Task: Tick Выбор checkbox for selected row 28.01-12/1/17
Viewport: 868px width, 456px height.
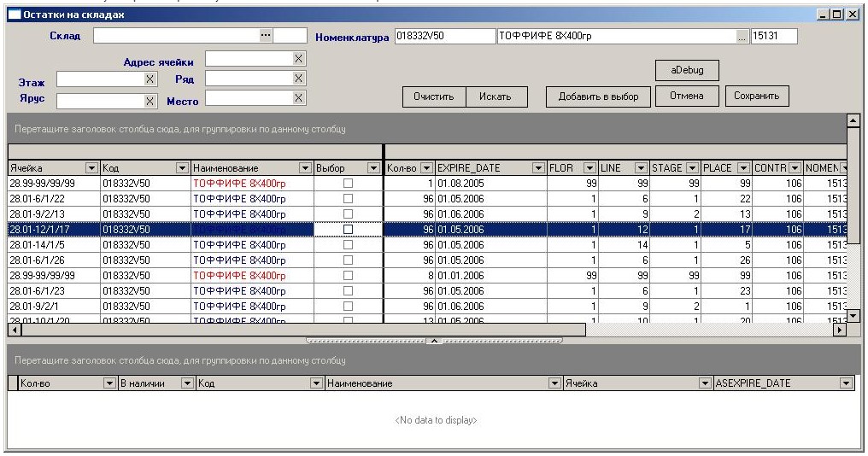Action: (x=348, y=230)
